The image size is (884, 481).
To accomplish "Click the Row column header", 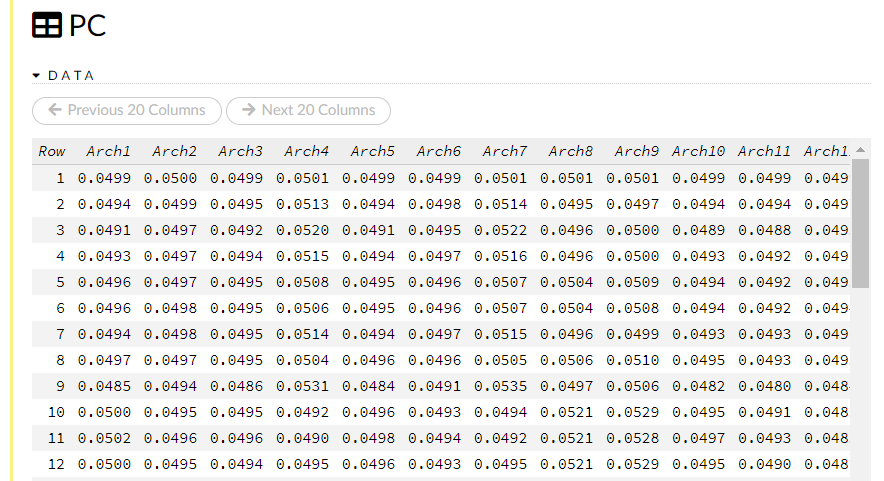I will (x=52, y=151).
